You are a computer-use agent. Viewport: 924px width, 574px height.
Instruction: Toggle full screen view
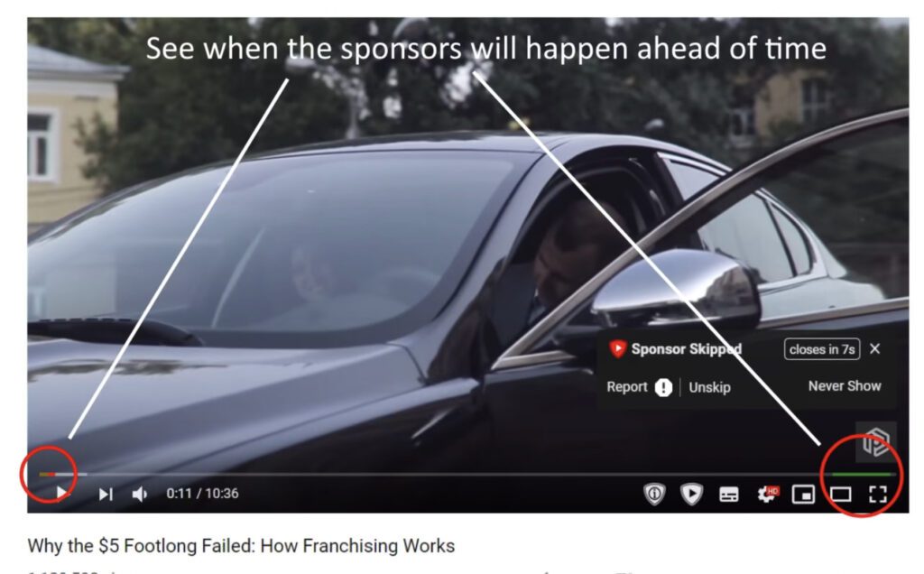tap(878, 495)
